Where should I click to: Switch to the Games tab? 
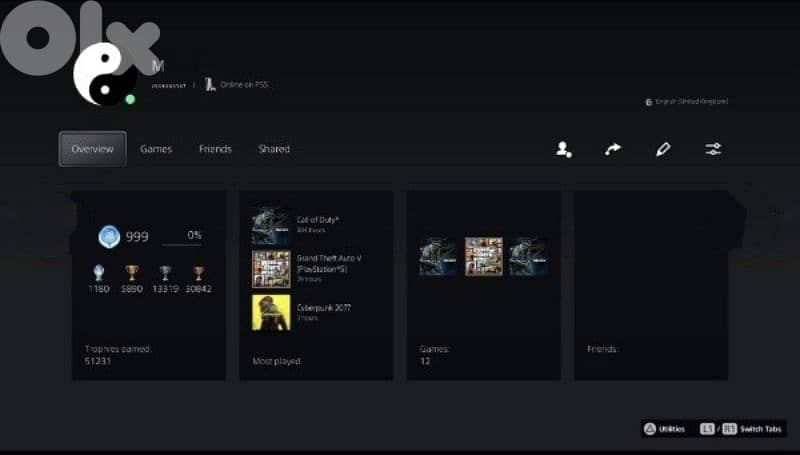click(156, 149)
